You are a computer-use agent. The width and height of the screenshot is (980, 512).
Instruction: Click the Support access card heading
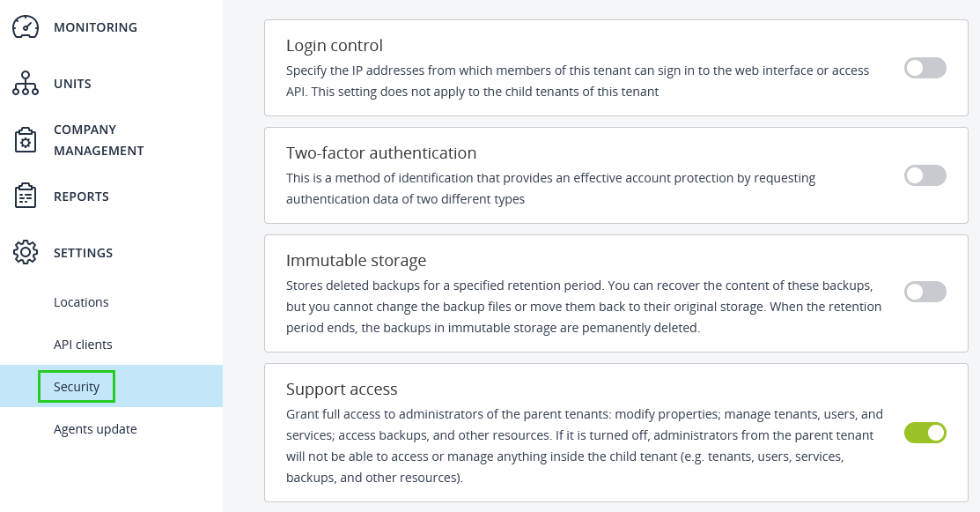pyautogui.click(x=342, y=389)
